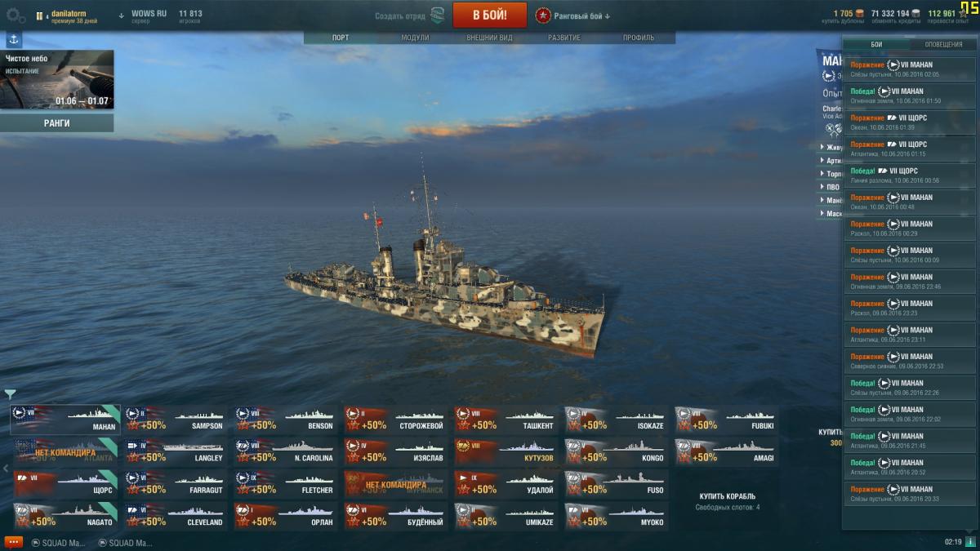This screenshot has width=980, height=551.
Task: Click the carousel left arrow
Action: tap(6, 469)
